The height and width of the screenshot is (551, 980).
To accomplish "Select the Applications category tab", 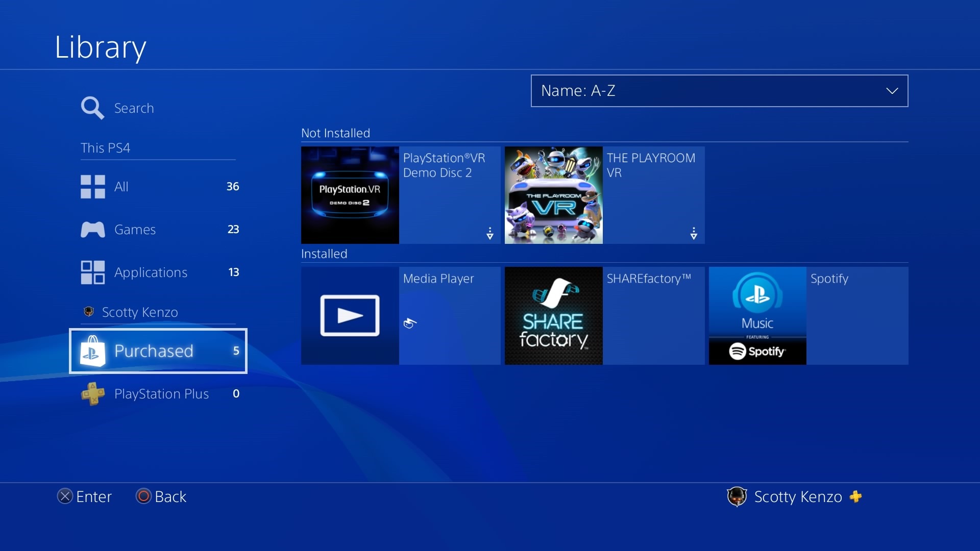I will [x=152, y=271].
